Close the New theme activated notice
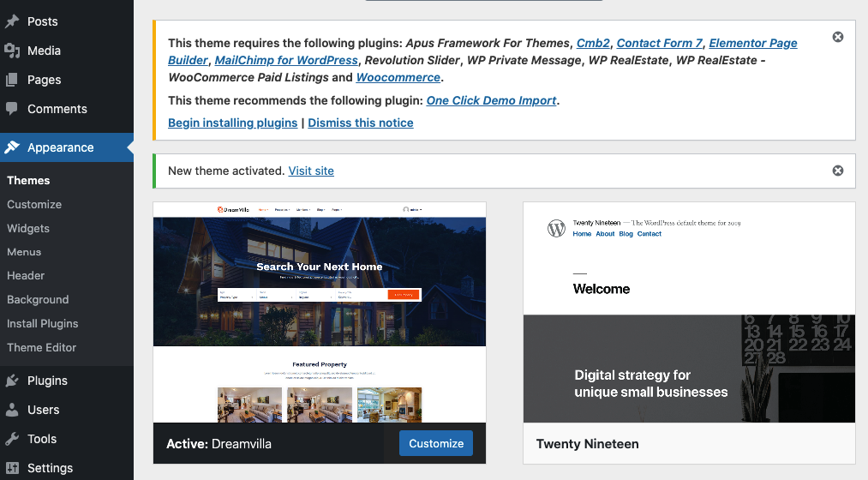Screen dimensions: 868x480 [838, 171]
